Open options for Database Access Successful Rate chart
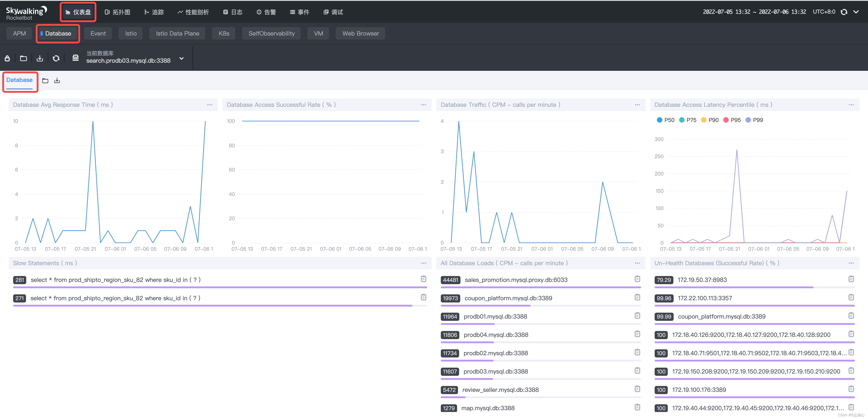Screen dimensions: 868x419 click(x=423, y=105)
